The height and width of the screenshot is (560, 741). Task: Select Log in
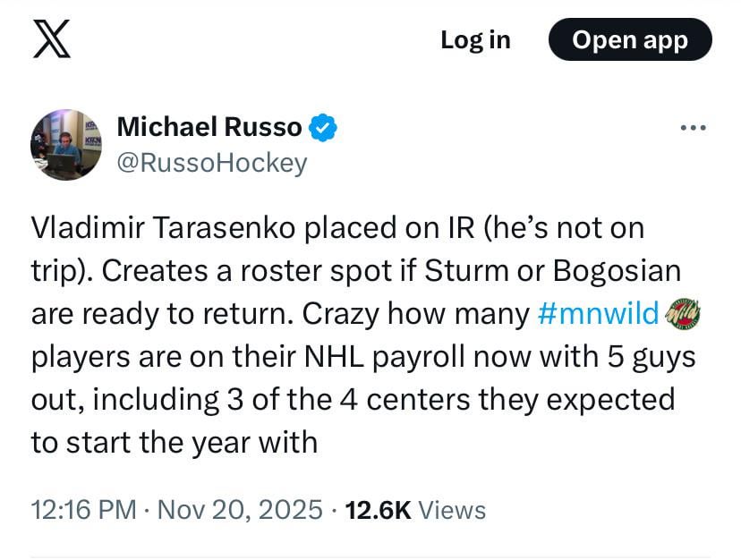click(475, 39)
